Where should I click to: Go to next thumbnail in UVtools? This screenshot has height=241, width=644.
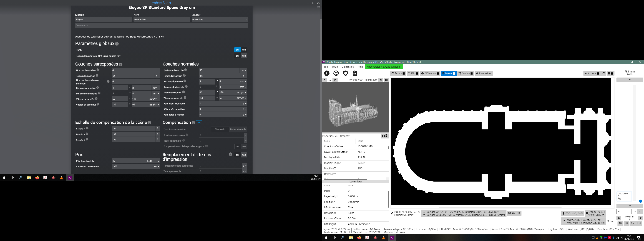[x=335, y=80]
